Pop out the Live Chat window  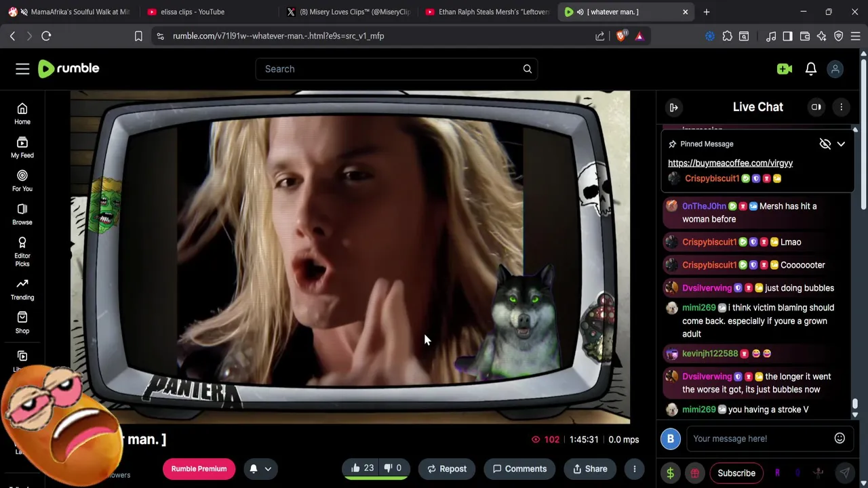click(816, 107)
